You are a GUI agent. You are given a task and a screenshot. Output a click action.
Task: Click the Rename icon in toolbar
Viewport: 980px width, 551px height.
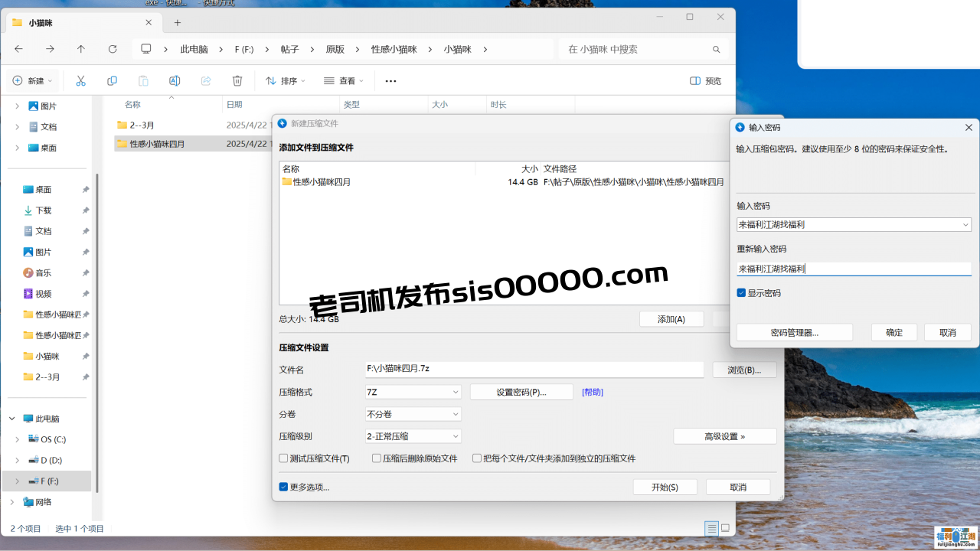[x=175, y=81]
